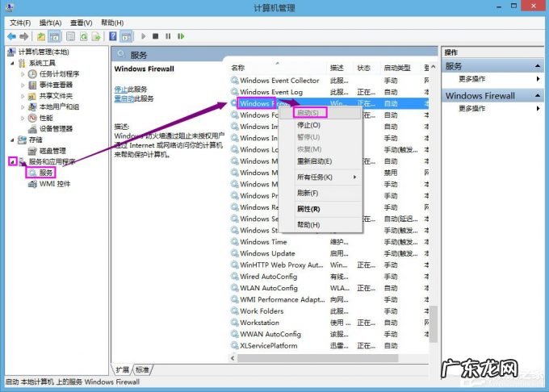The height and width of the screenshot is (392, 549).
Task: Choose 帮助(H) in the context menu
Action: click(321, 224)
